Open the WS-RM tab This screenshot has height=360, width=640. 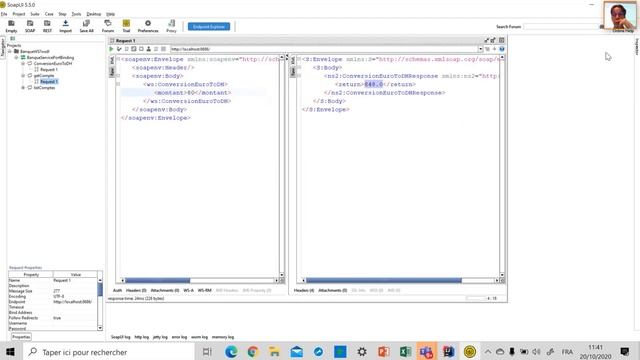coord(204,290)
